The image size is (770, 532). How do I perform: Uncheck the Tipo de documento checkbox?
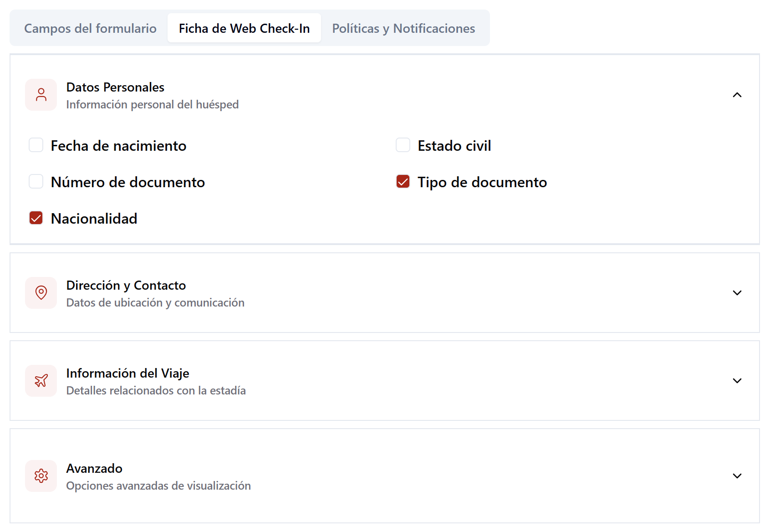(403, 182)
